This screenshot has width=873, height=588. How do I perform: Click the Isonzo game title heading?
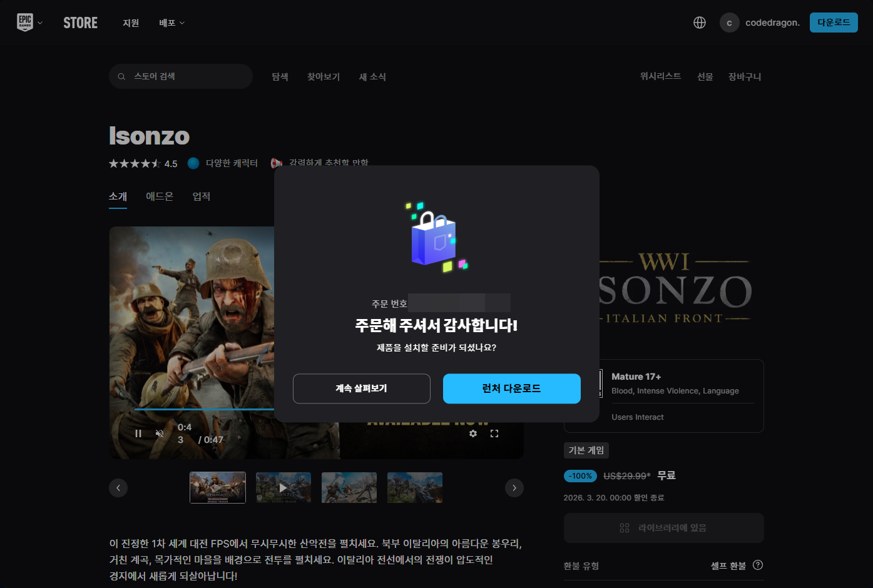point(150,136)
